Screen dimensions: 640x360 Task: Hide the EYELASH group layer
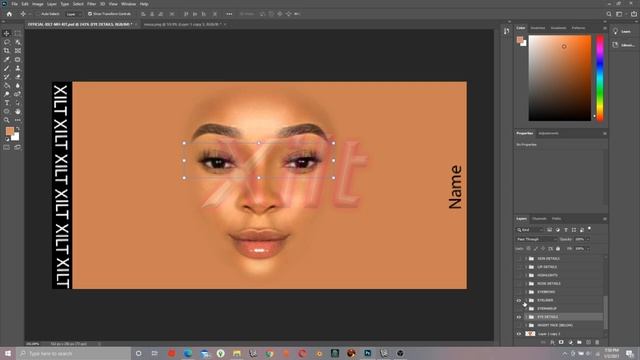click(519, 300)
